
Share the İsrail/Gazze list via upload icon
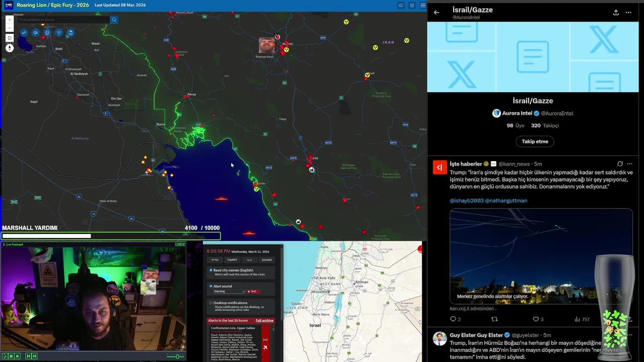pos(616,13)
